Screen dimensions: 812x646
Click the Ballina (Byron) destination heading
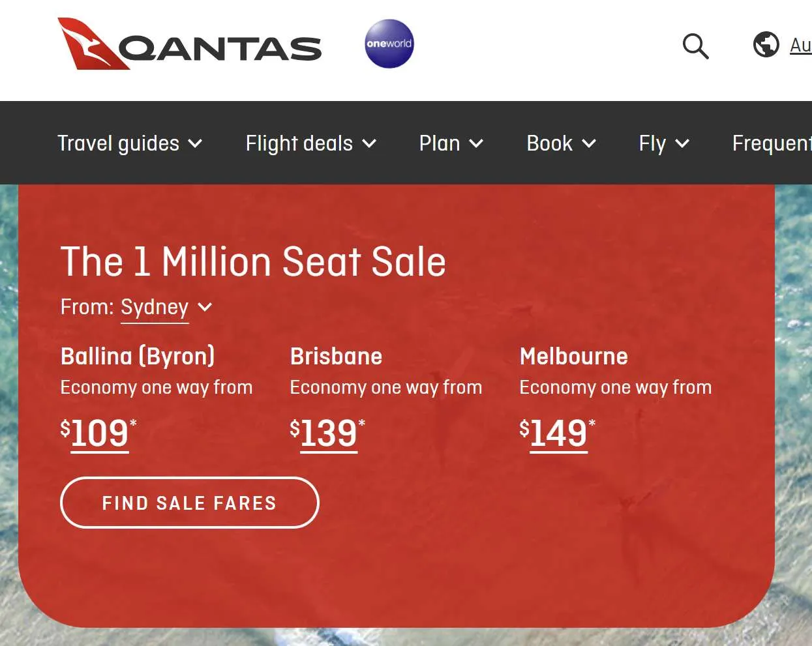tap(138, 357)
